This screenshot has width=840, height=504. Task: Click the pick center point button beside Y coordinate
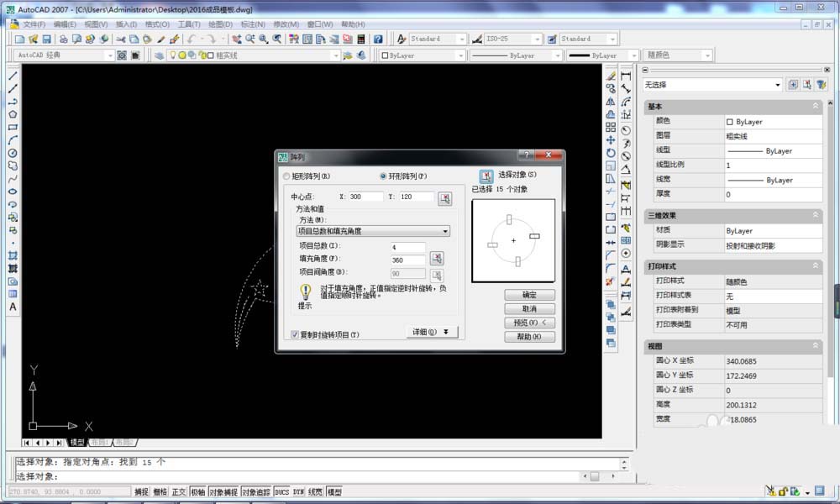point(444,197)
